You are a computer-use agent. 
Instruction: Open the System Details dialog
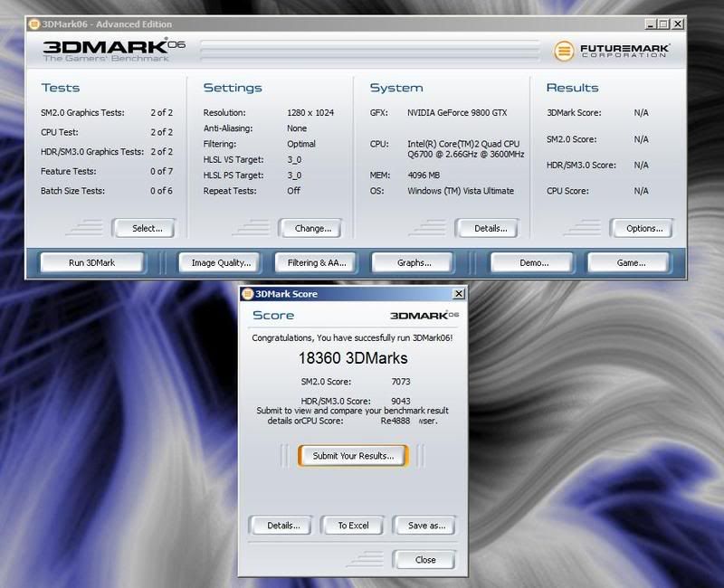[487, 228]
